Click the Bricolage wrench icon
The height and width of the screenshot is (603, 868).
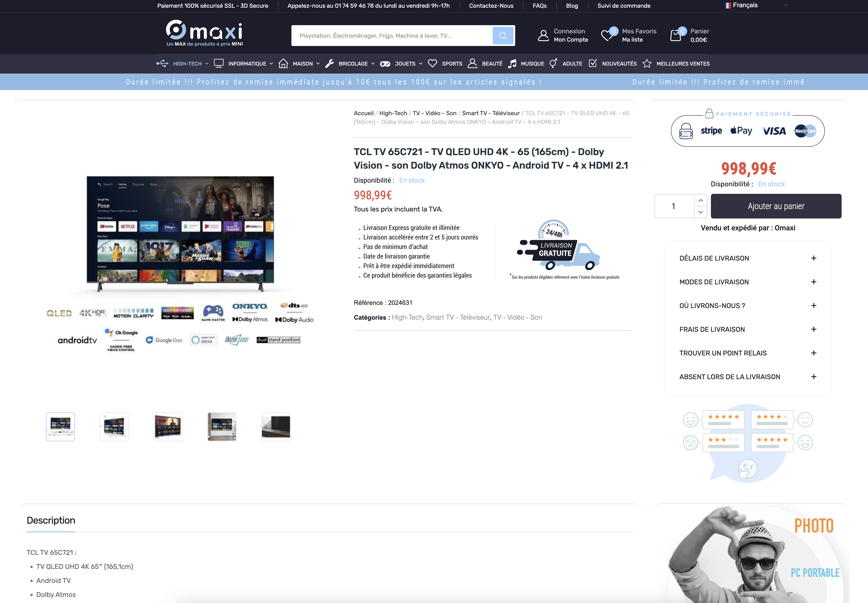coord(329,63)
